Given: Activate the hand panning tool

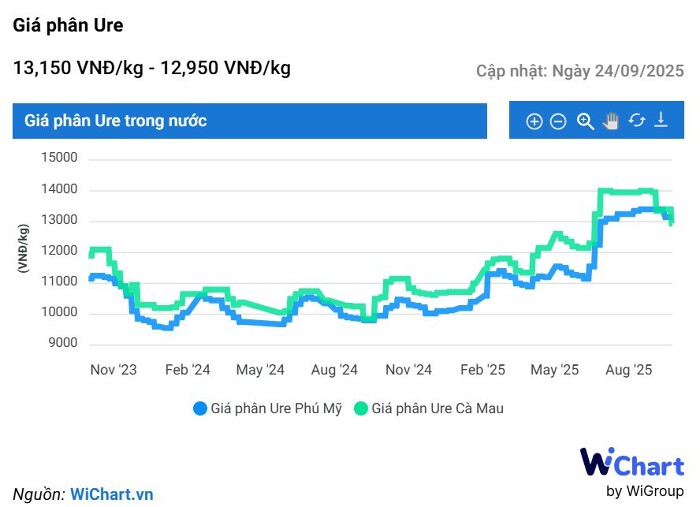Looking at the screenshot, I should 611,121.
